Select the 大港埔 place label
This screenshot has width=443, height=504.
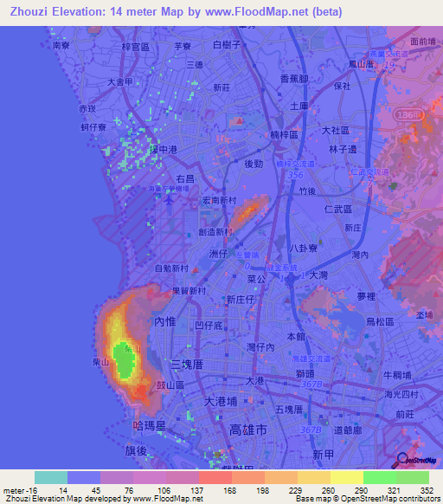coord(221,402)
